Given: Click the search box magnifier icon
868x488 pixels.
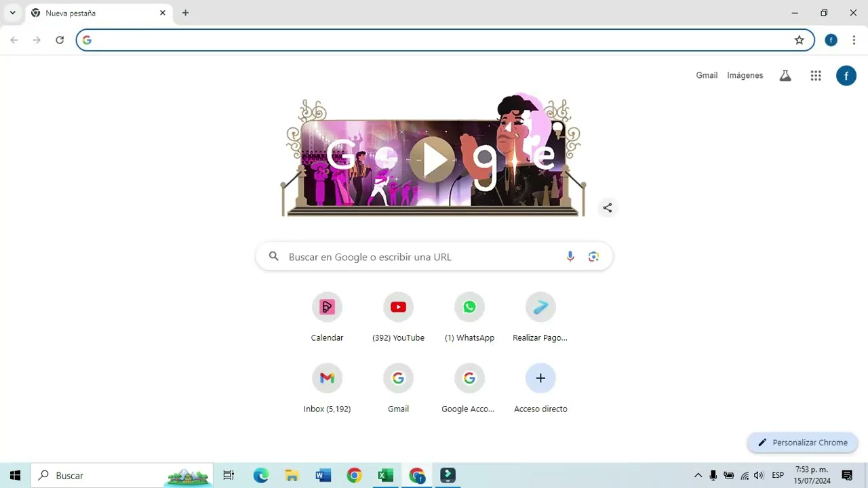Looking at the screenshot, I should pyautogui.click(x=274, y=256).
